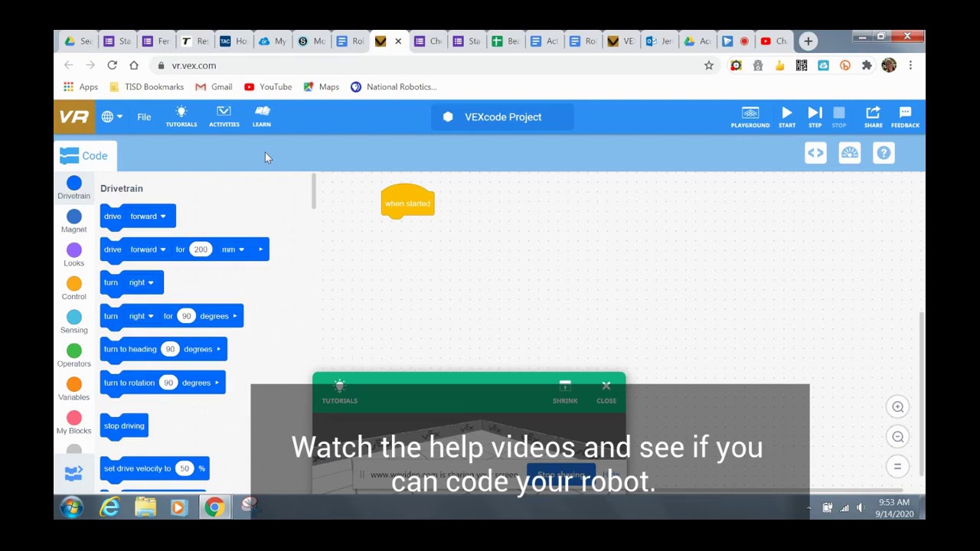Expand the turn to heading block arrow
Viewport: 980px width, 551px height.
[x=218, y=349]
